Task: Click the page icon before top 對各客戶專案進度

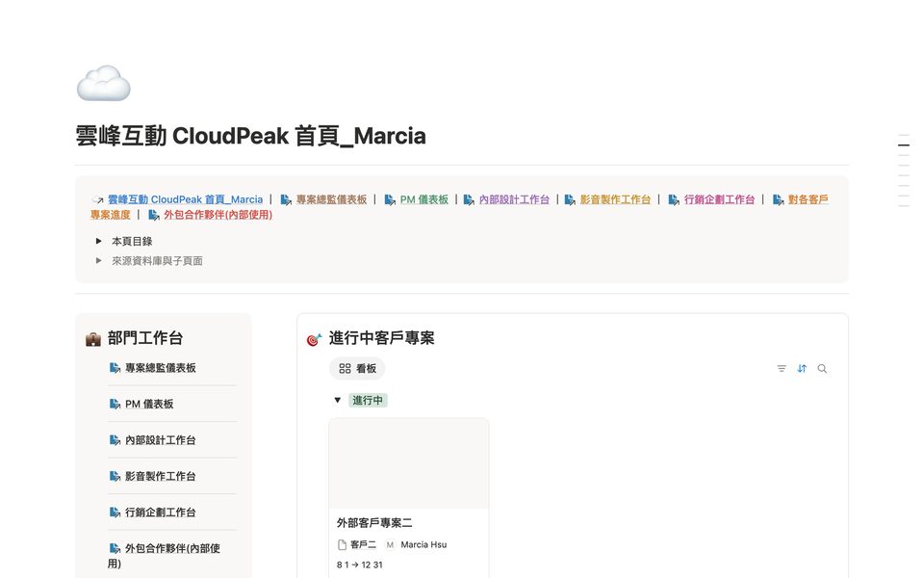Action: tap(778, 200)
